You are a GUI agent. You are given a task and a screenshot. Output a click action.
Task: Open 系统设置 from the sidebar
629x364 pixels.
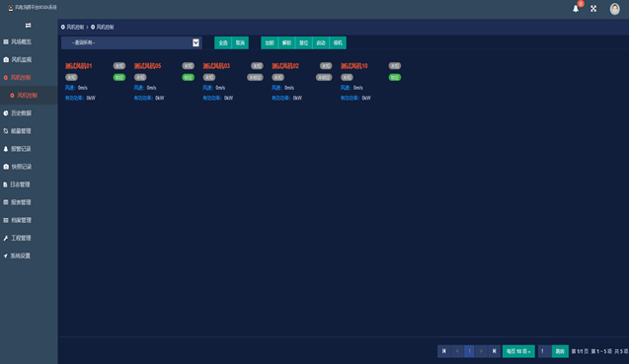point(20,255)
